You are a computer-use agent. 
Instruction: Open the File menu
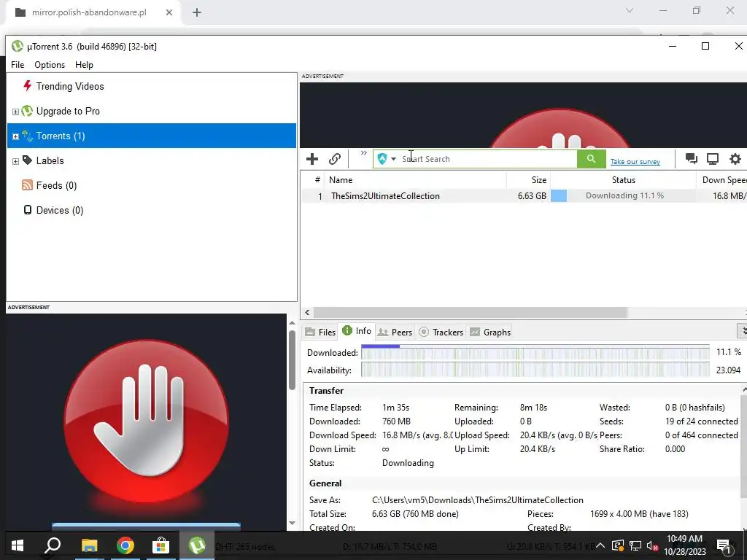[x=18, y=65]
